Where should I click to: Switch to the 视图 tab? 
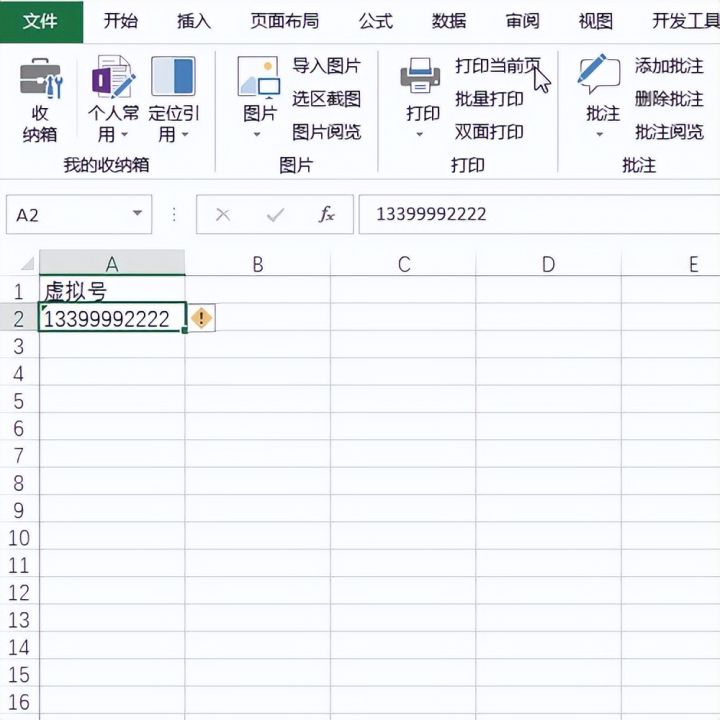tap(596, 21)
